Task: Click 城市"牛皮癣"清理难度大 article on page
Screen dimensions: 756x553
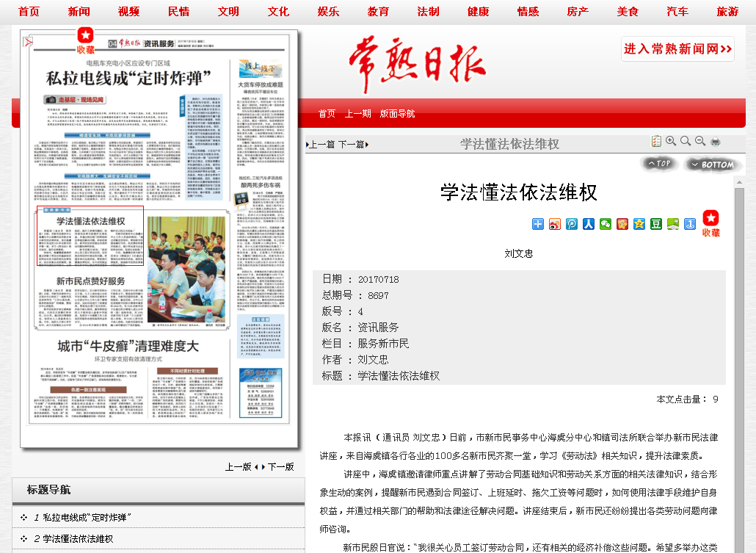Action: click(x=128, y=346)
